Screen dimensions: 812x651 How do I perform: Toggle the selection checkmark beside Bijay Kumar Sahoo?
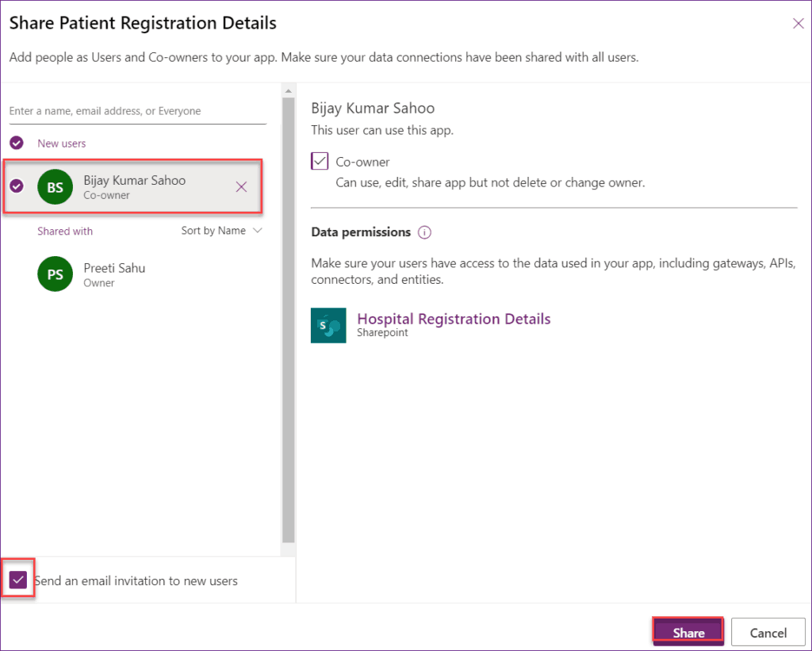pyautogui.click(x=16, y=187)
